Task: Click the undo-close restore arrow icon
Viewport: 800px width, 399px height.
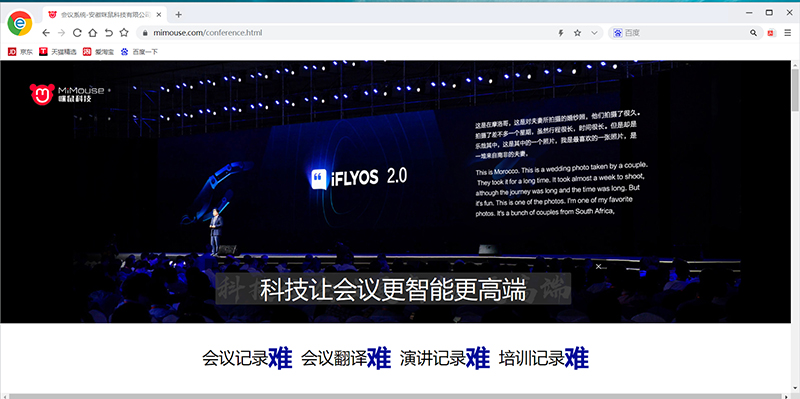Action: coord(108,33)
